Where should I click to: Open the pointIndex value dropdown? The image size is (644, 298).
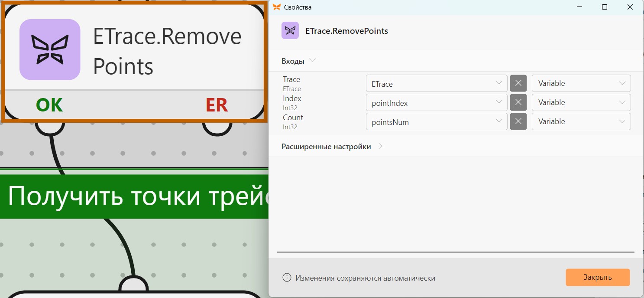click(x=437, y=102)
